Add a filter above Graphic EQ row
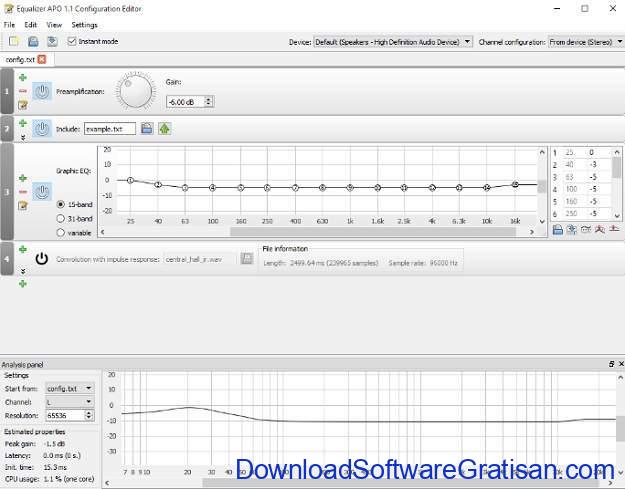Image resolution: width=625 pixels, height=489 pixels. pyautogui.click(x=23, y=178)
